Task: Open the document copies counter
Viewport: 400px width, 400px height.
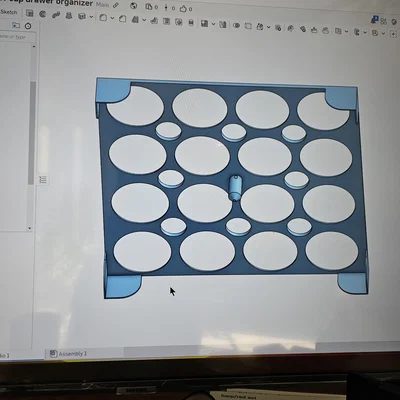Action: pyautogui.click(x=152, y=7)
